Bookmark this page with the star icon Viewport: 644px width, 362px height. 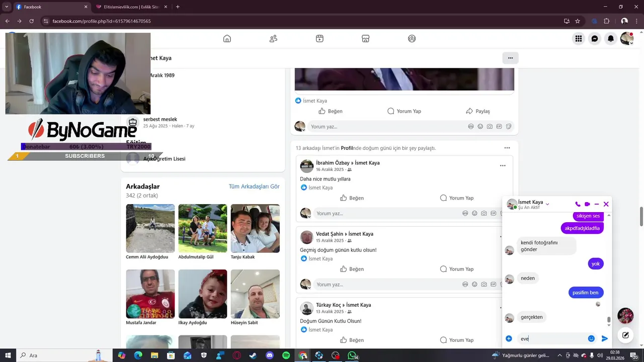point(578,21)
